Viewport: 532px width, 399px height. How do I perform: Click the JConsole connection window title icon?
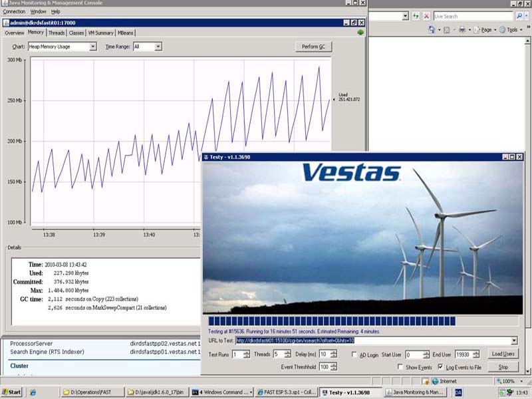(x=6, y=23)
